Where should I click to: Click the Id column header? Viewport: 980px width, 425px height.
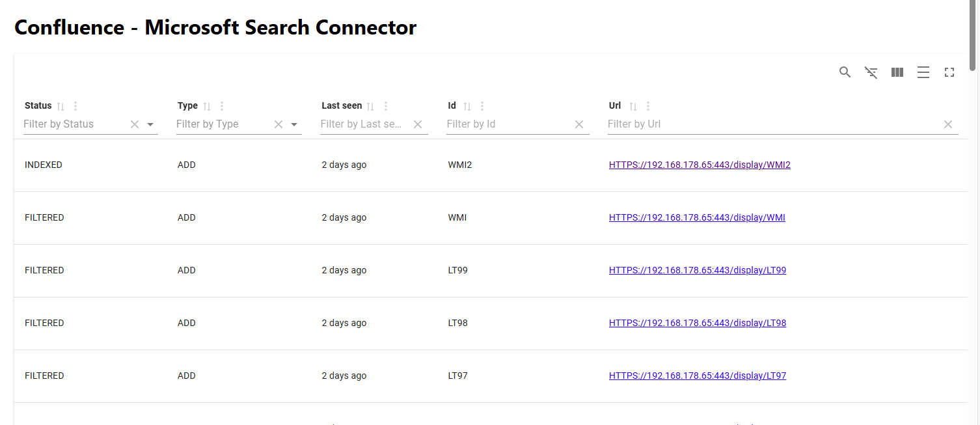pyautogui.click(x=452, y=105)
